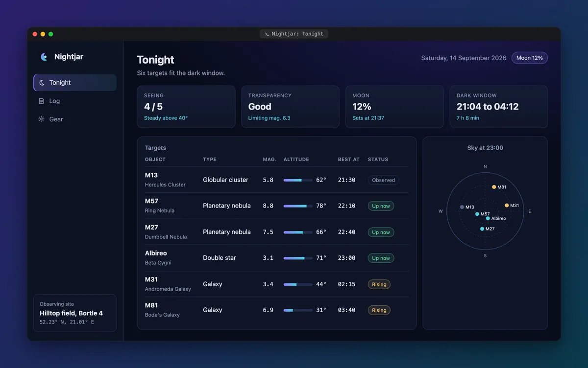Click the Double star type cell
The width and height of the screenshot is (588, 368).
click(220, 258)
